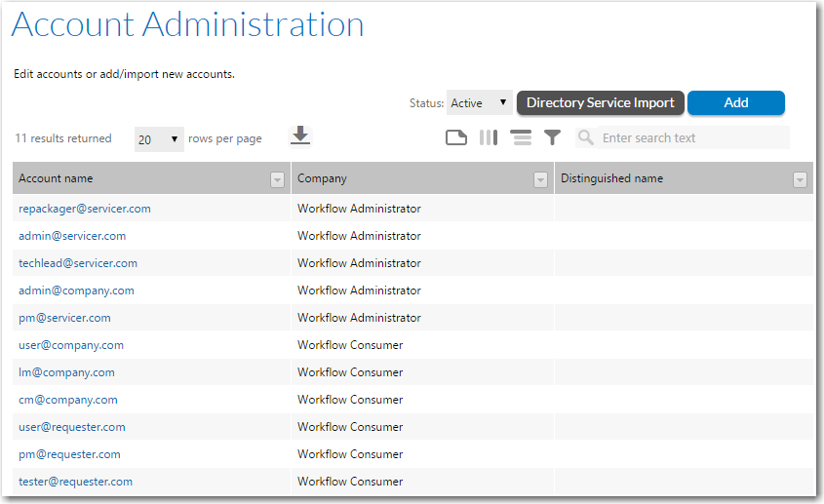The image size is (824, 504).
Task: Open the column chooser icon
Action: coord(489,137)
